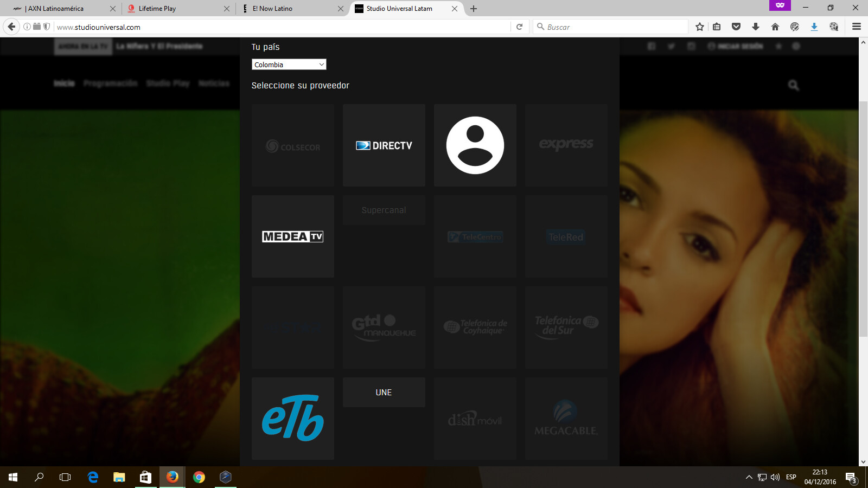Go to the browser home page
Image resolution: width=868 pixels, height=488 pixels.
[775, 27]
